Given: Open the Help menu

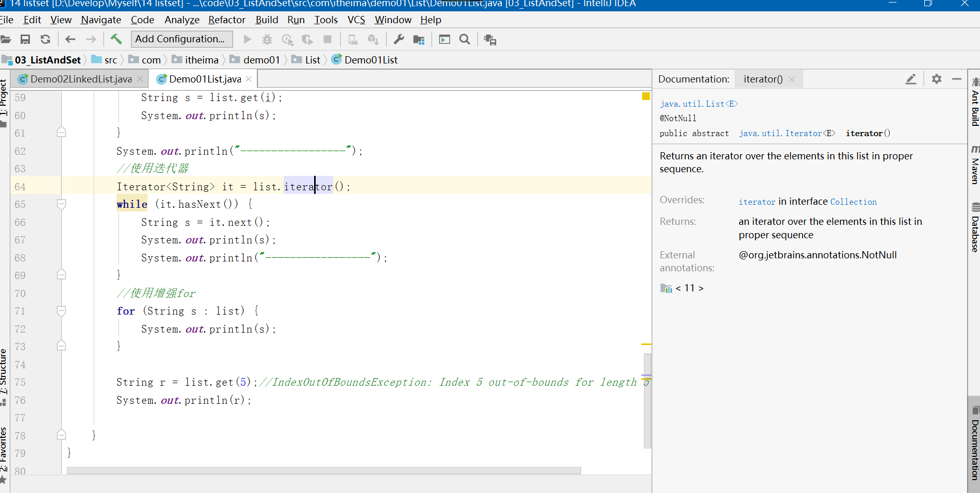Looking at the screenshot, I should coord(431,20).
